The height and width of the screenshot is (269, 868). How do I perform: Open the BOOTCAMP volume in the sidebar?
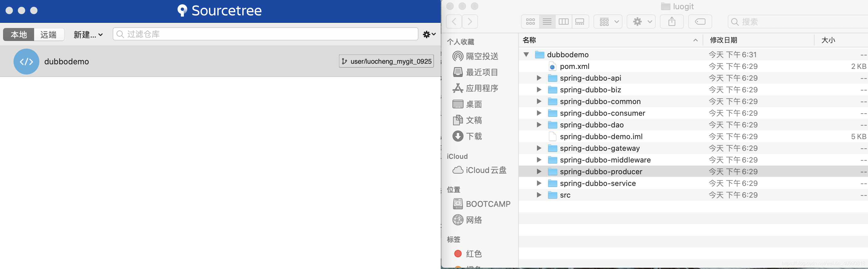coord(482,204)
